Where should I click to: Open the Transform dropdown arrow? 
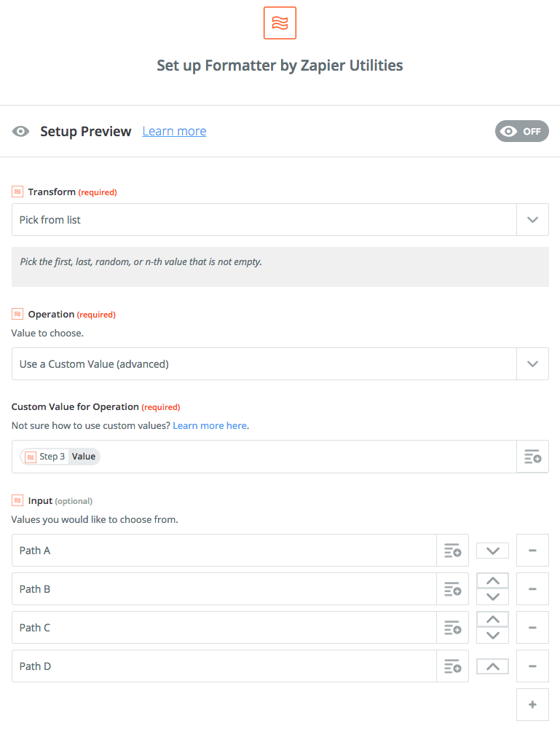pyautogui.click(x=532, y=219)
